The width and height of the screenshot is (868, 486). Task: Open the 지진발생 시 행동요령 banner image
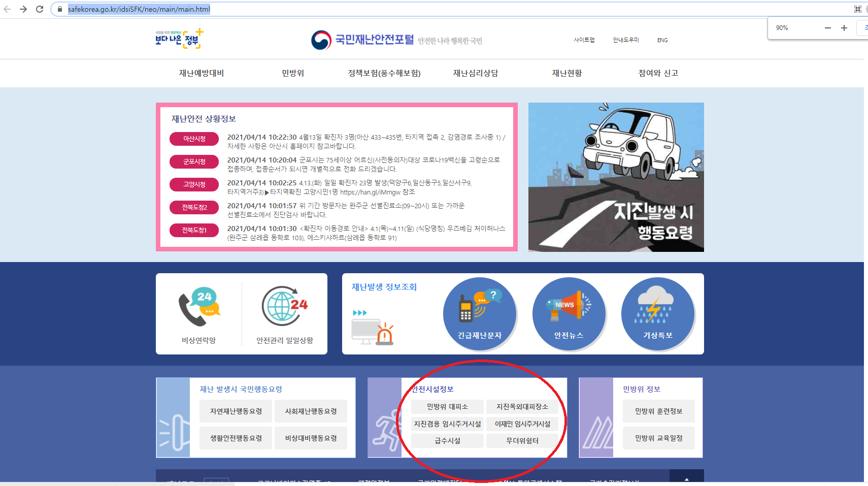[x=616, y=177]
